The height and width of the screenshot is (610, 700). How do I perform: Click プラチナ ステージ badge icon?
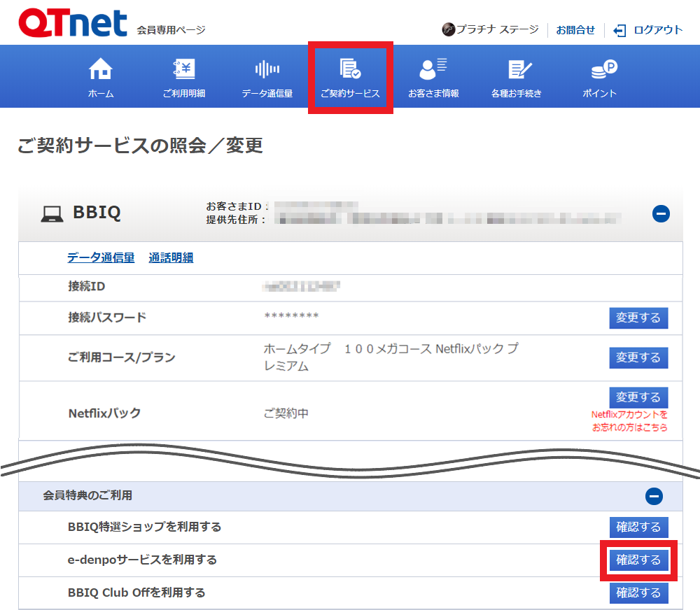click(448, 29)
